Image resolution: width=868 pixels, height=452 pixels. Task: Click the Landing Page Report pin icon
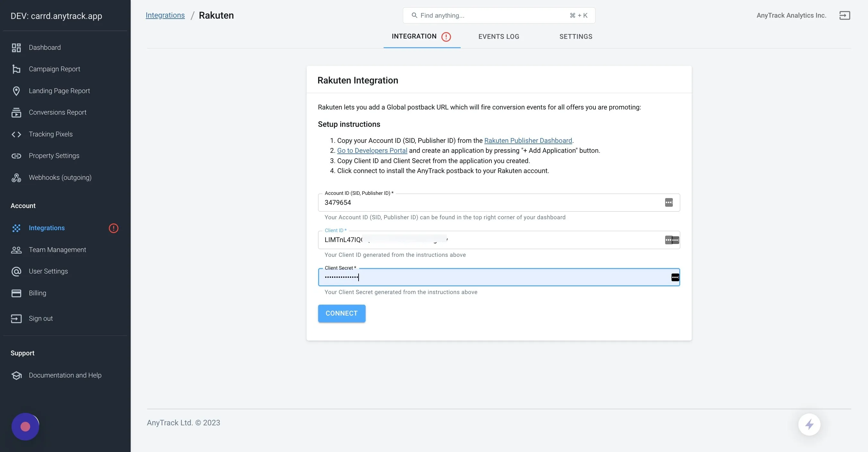pos(16,91)
